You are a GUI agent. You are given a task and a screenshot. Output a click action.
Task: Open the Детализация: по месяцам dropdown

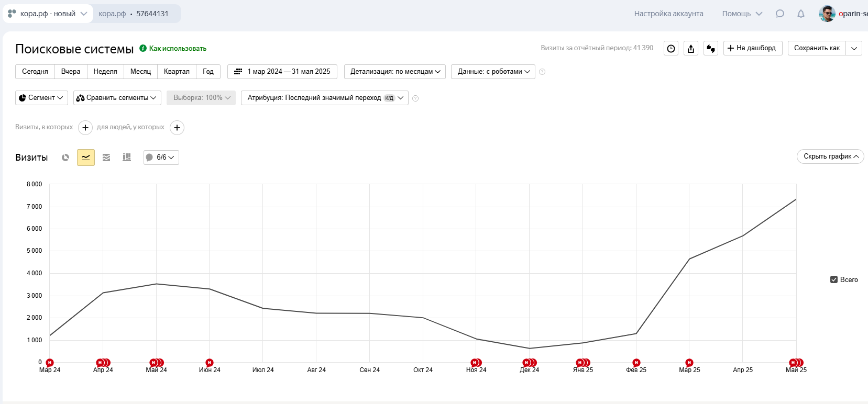(x=395, y=72)
